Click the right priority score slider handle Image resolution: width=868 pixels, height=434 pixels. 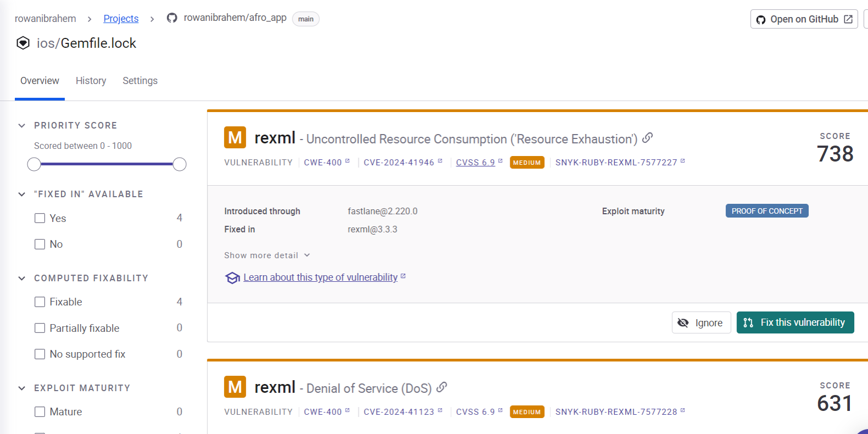pyautogui.click(x=180, y=164)
